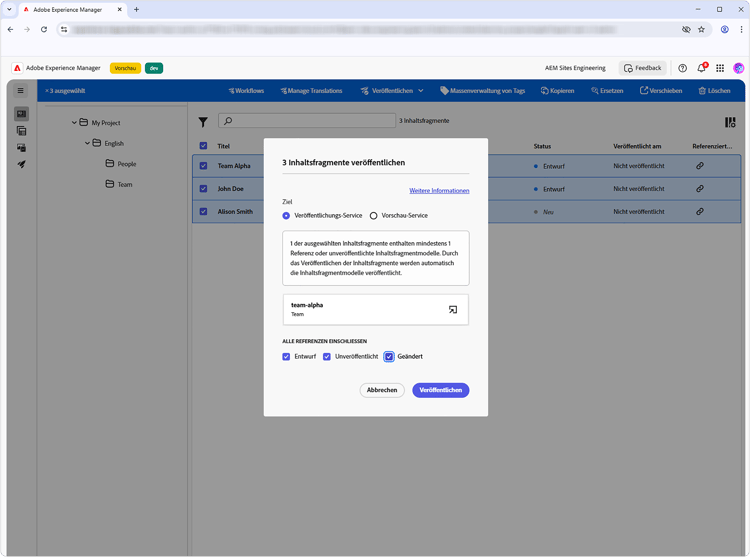Image resolution: width=750 pixels, height=557 pixels.
Task: Click the Vorschau badge
Action: click(x=125, y=68)
